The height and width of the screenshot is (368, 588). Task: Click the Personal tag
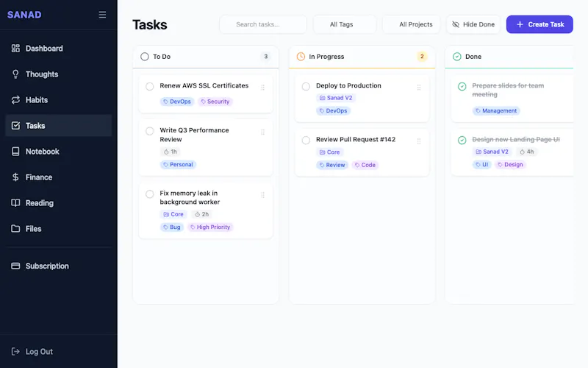point(178,164)
